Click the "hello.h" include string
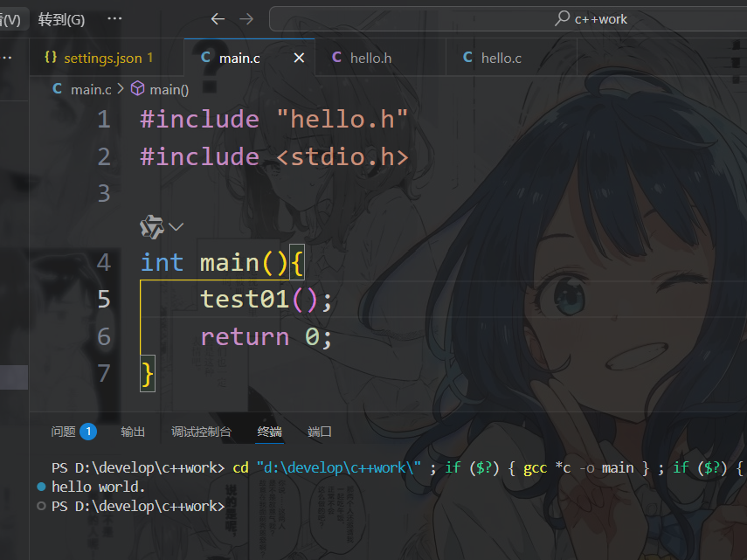Image resolution: width=747 pixels, height=560 pixels. [x=342, y=119]
